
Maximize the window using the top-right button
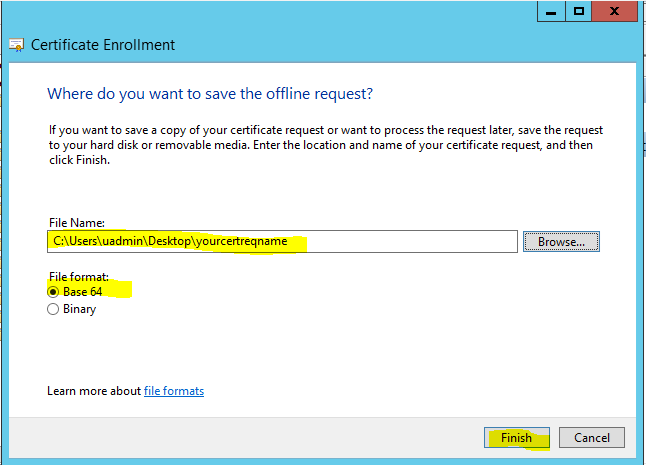(579, 10)
